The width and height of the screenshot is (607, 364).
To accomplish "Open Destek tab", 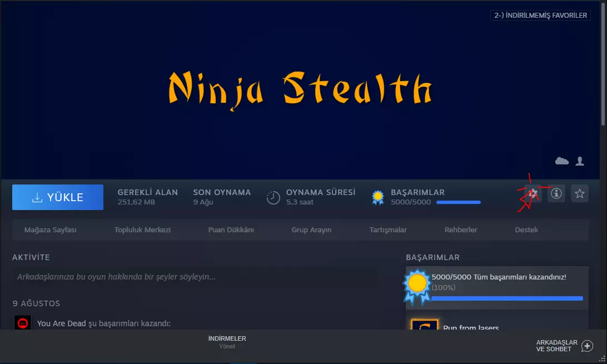I will 526,230.
